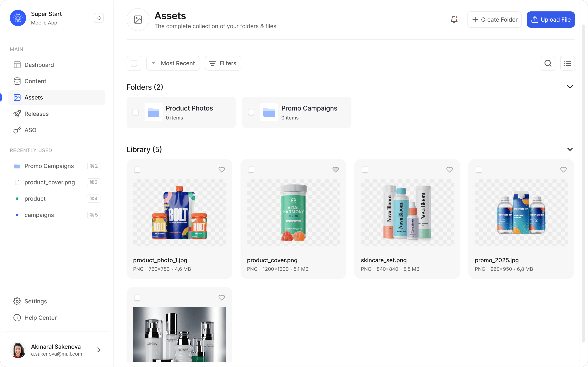The height and width of the screenshot is (367, 588).
Task: Check the select-all checkbox above folders
Action: (x=134, y=63)
